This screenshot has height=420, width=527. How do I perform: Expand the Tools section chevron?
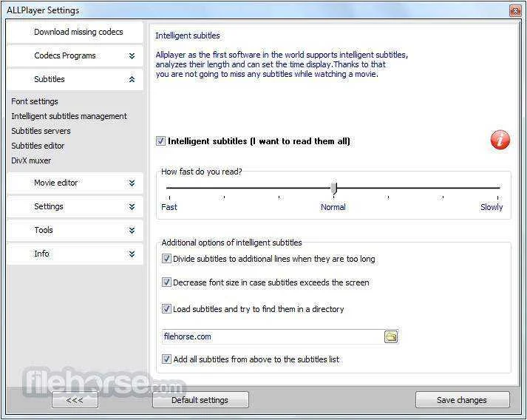pyautogui.click(x=132, y=231)
